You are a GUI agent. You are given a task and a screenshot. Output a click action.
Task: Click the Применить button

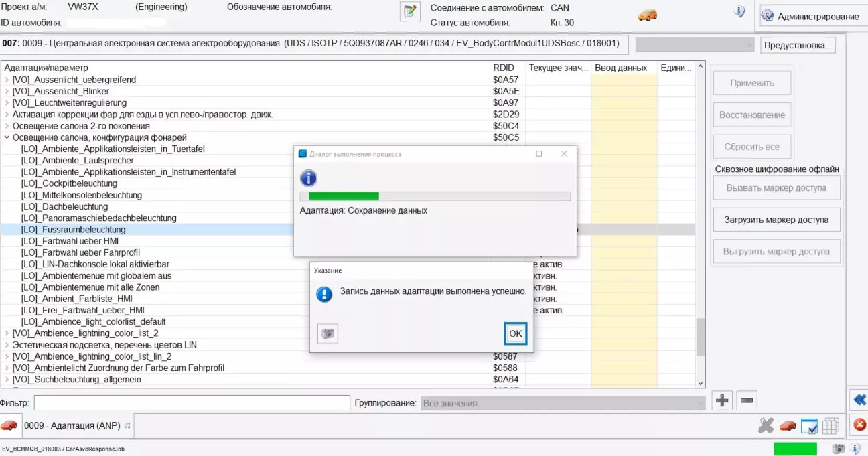pyautogui.click(x=752, y=83)
